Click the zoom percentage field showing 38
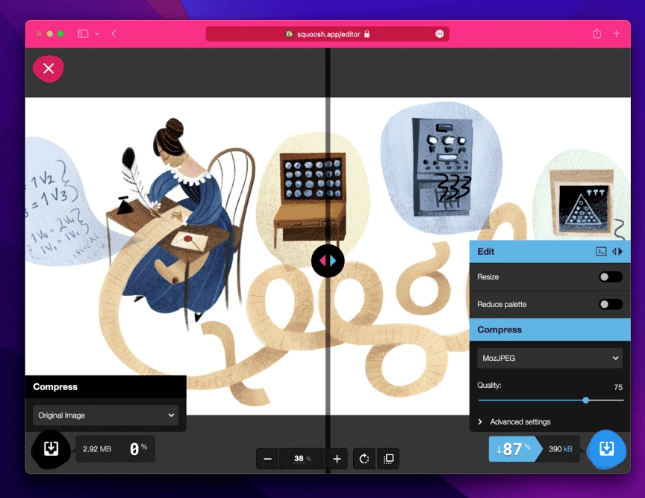Image resolution: width=645 pixels, height=498 pixels. pos(301,459)
